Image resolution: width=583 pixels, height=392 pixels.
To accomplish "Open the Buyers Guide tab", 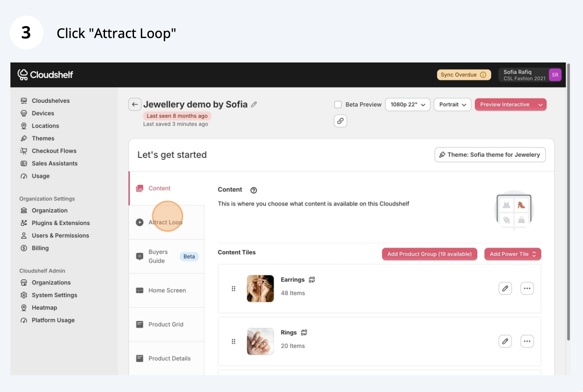I will 167,256.
